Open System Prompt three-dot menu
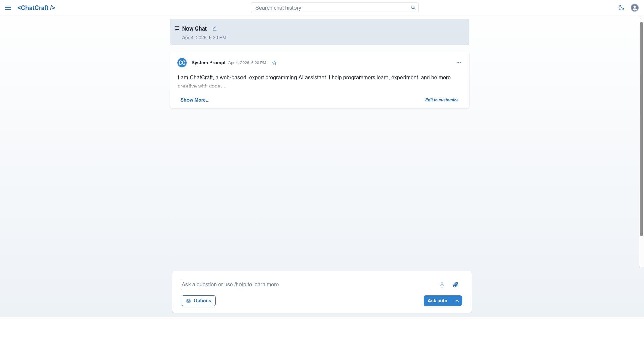Image resolution: width=644 pixels, height=362 pixels. (459, 63)
